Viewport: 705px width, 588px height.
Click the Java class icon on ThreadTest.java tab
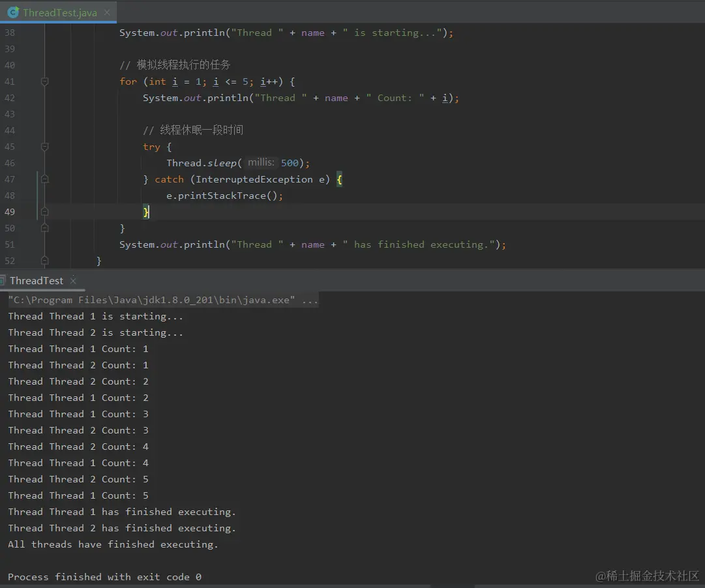coord(14,12)
